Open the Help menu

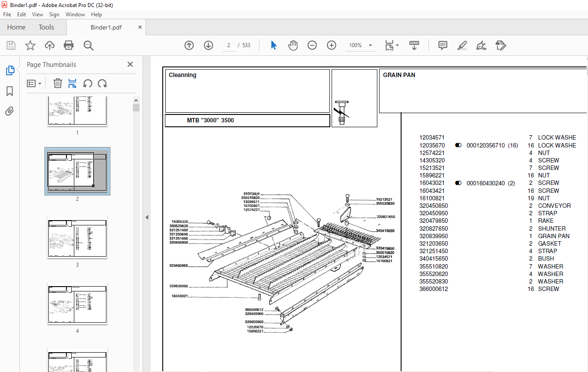[96, 15]
